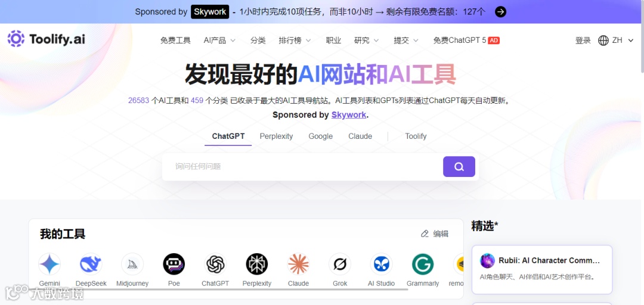Image resolution: width=644 pixels, height=305 pixels.
Task: Open 职业 in the navigation bar
Action: pyautogui.click(x=333, y=41)
